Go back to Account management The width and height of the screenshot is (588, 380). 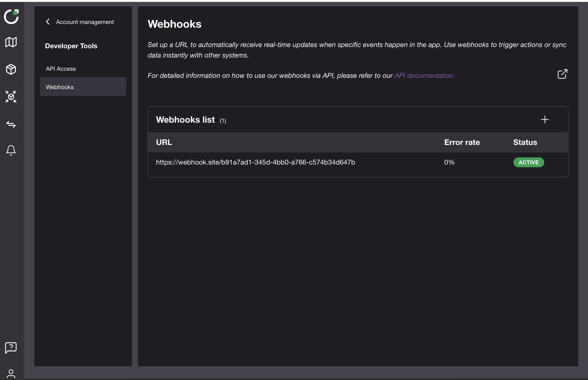coord(85,22)
